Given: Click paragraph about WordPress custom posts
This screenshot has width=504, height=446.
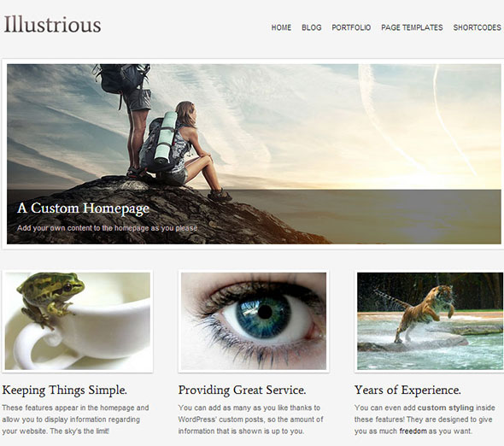Looking at the screenshot, I should (x=250, y=420).
